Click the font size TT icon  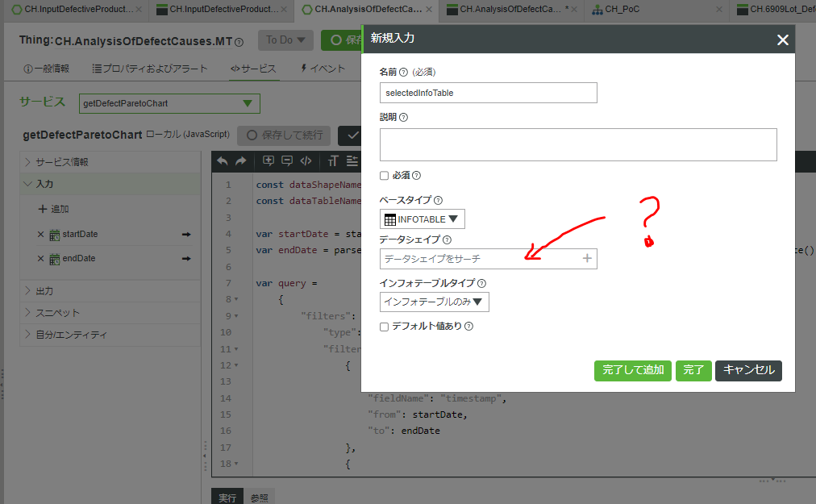tap(333, 161)
